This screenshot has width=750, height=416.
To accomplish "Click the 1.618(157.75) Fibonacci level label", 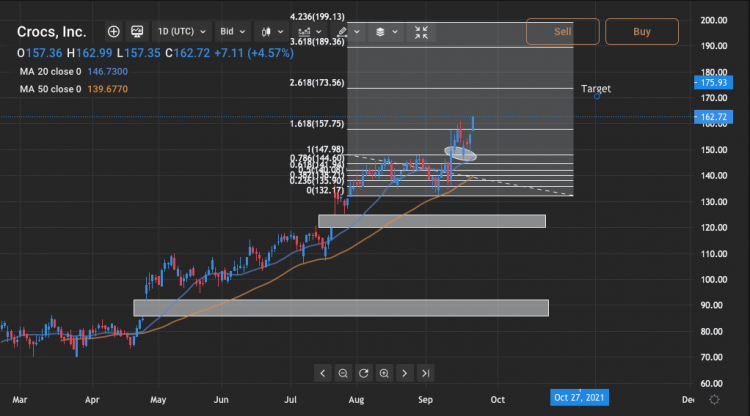I will 317,124.
